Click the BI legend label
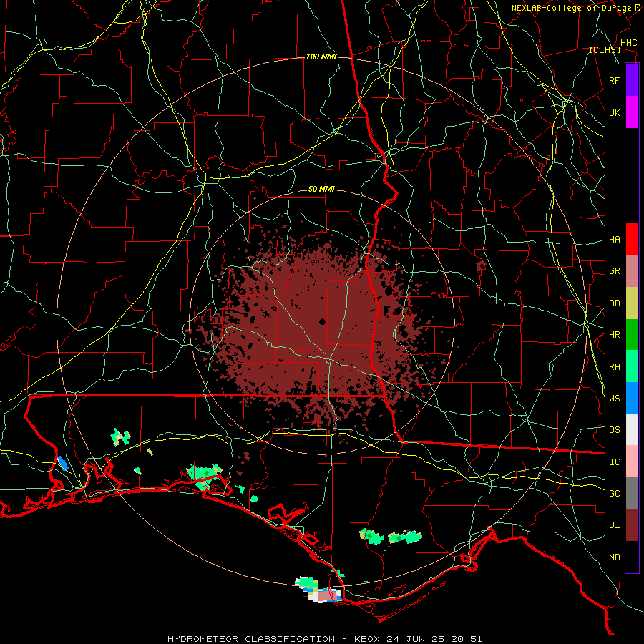This screenshot has height=644, width=644. [x=614, y=525]
